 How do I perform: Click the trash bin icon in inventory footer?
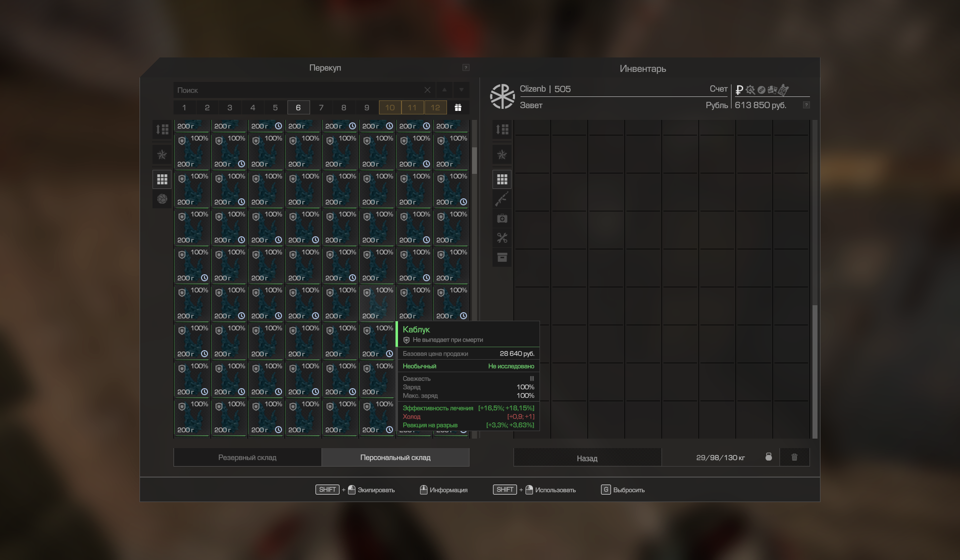pyautogui.click(x=794, y=457)
